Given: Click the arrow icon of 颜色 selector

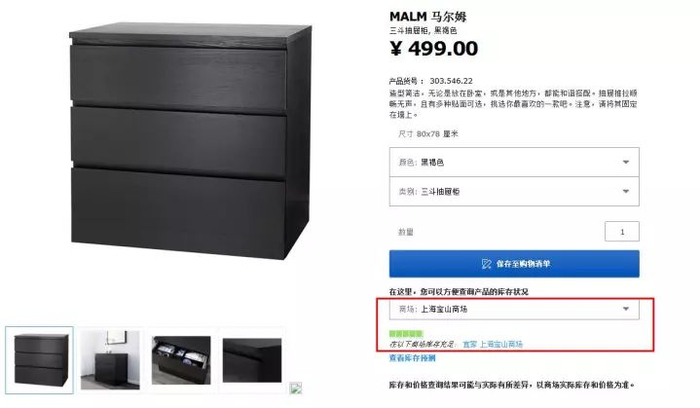Looking at the screenshot, I should (x=626, y=162).
